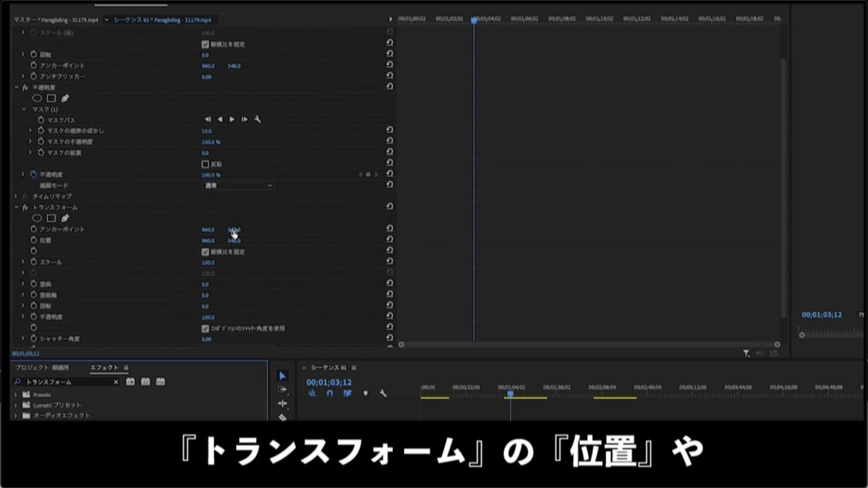
Task: Select the rectangle mask creation tool
Action: [x=50, y=97]
